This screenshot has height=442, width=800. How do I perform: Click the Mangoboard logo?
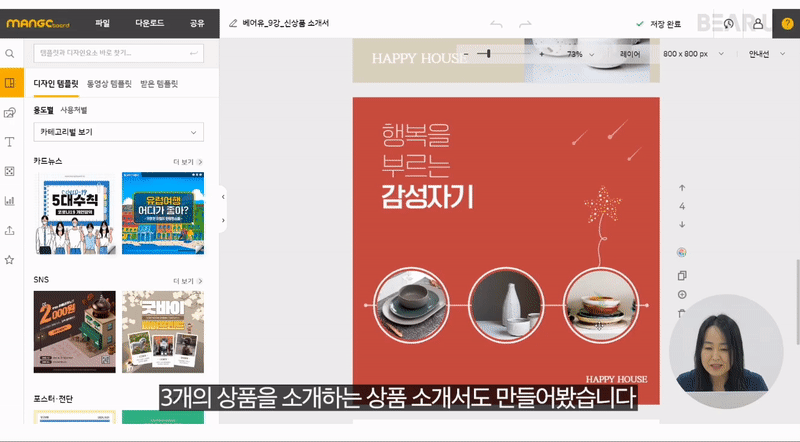38,23
